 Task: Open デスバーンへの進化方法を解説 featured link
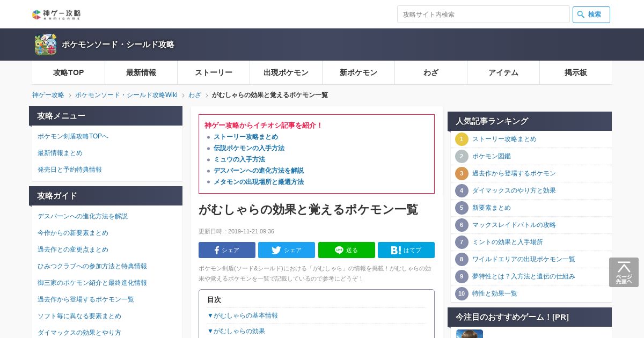click(x=259, y=171)
